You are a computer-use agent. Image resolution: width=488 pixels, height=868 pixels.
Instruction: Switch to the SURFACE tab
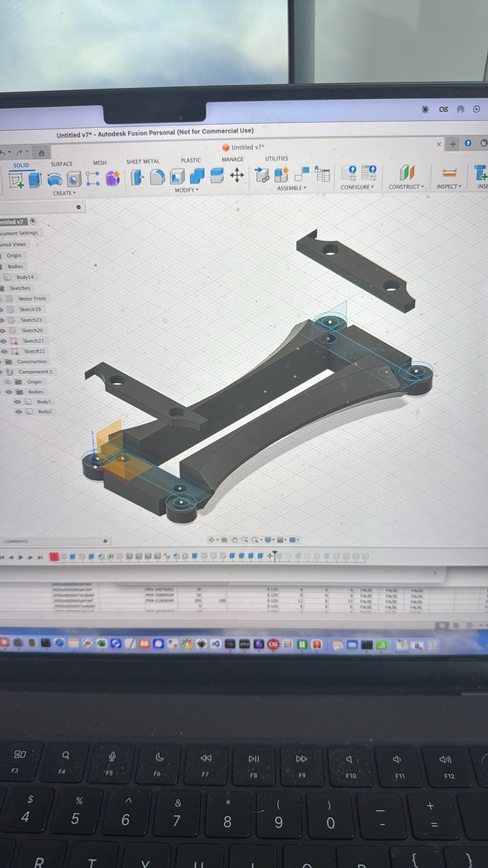click(61, 164)
